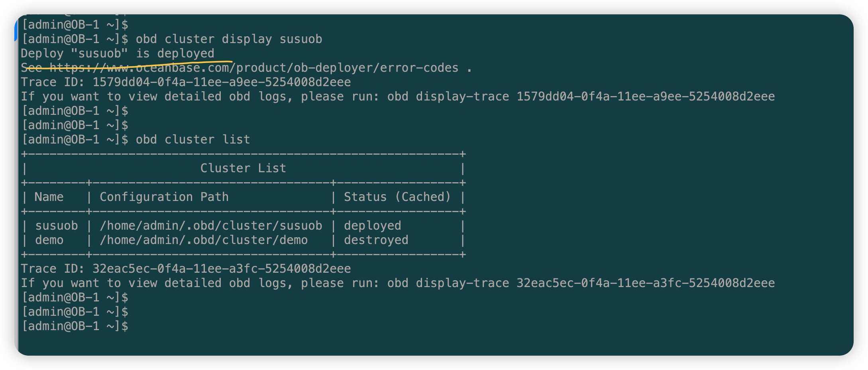Click the 'obd cluster display susuob' command text
Screen dimensions: 868x370
point(229,39)
